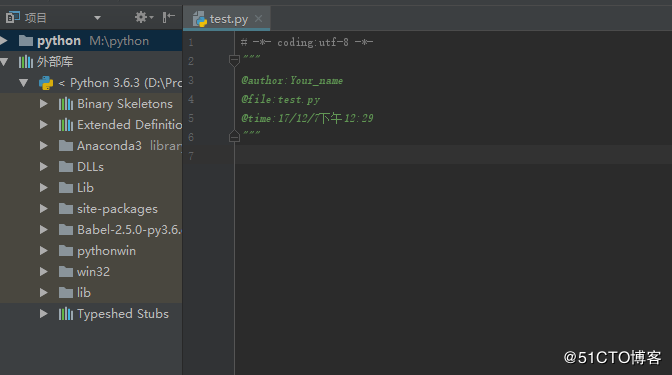Click the project view icon beside 项目
Viewport: 672px width, 375px height.
(x=12, y=17)
